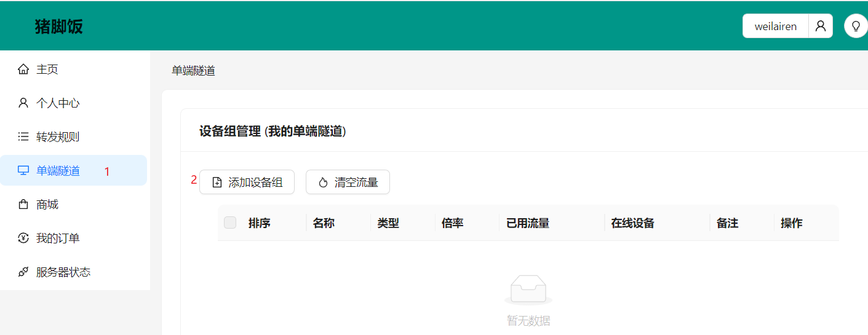Open the 转发规则 menu item
Viewport: 868px width, 335px height.
pos(58,137)
